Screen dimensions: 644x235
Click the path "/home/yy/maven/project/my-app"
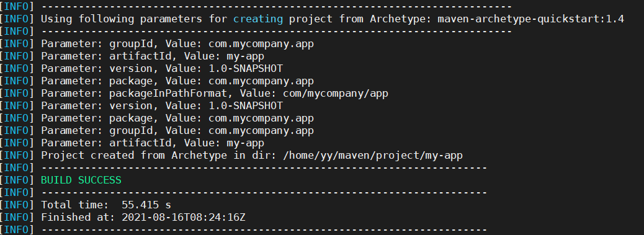click(x=373, y=156)
